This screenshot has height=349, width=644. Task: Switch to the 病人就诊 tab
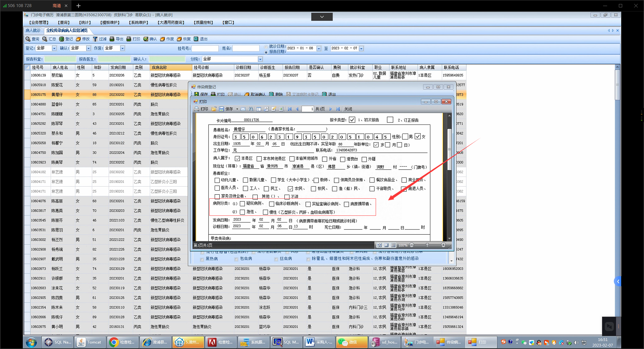click(x=33, y=31)
